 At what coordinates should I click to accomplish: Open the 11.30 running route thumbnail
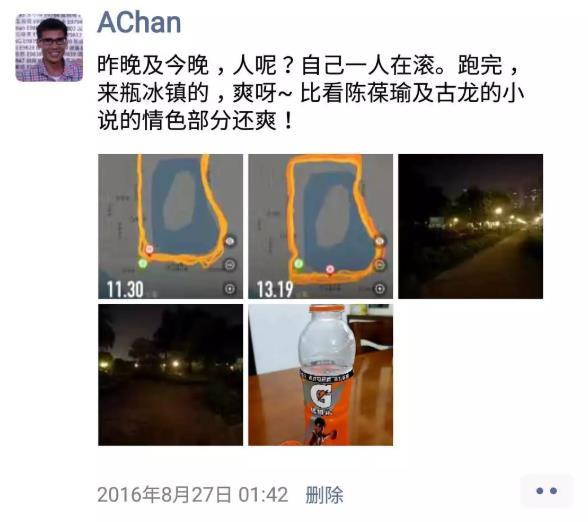[171, 226]
